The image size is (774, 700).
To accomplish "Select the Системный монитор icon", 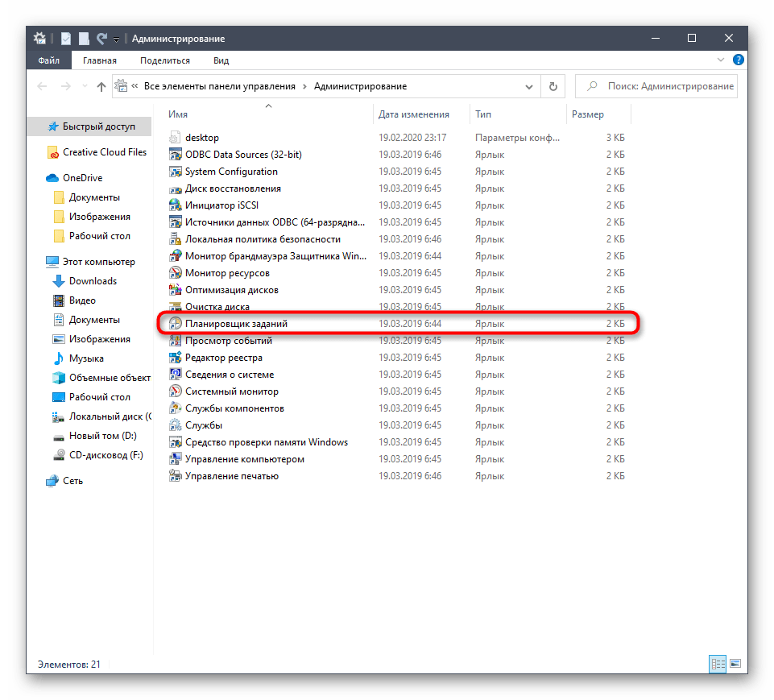I will [176, 391].
